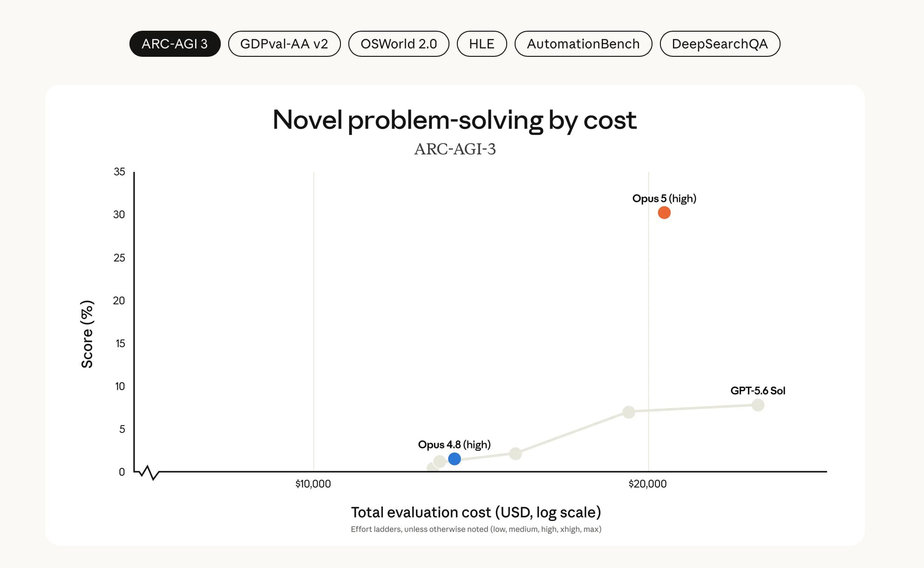This screenshot has height=568, width=924.
Task: Click the GPT-5.6 Sol label
Action: (x=758, y=391)
